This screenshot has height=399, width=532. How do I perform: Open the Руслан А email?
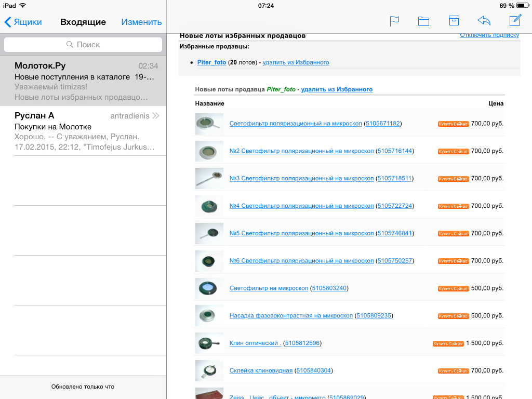(83, 131)
